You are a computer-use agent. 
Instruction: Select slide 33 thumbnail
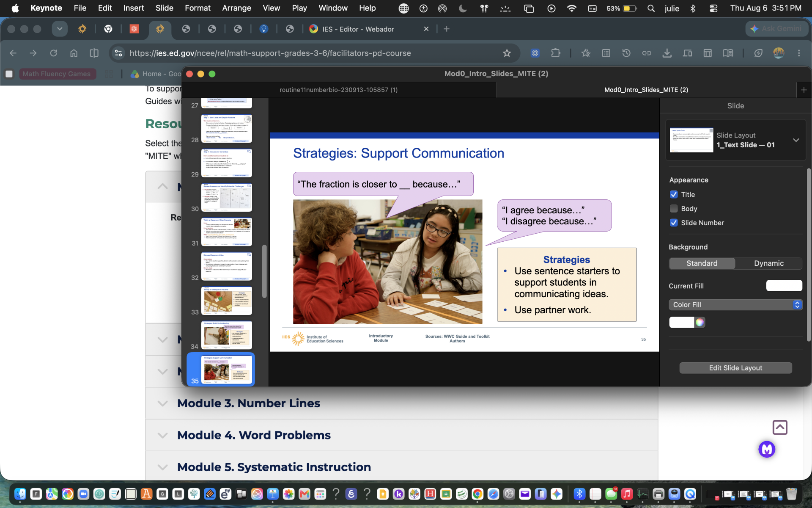click(227, 301)
